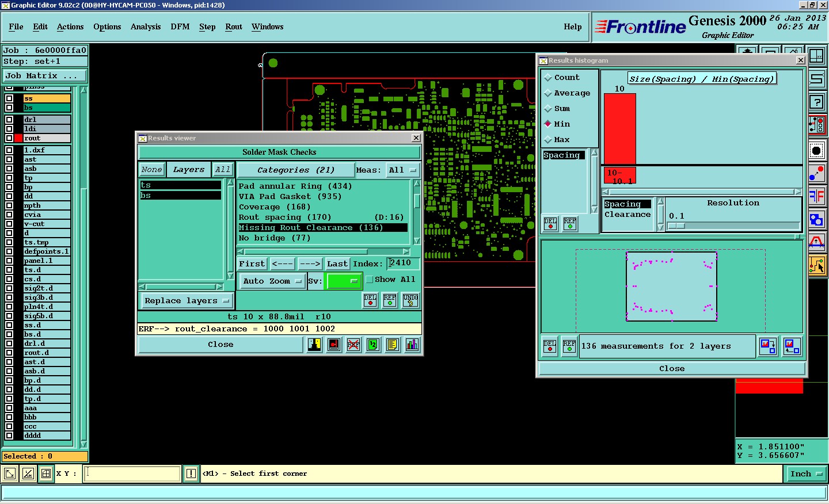The image size is (829, 504).
Task: Click the DEL icon in Results viewer
Action: click(x=370, y=300)
